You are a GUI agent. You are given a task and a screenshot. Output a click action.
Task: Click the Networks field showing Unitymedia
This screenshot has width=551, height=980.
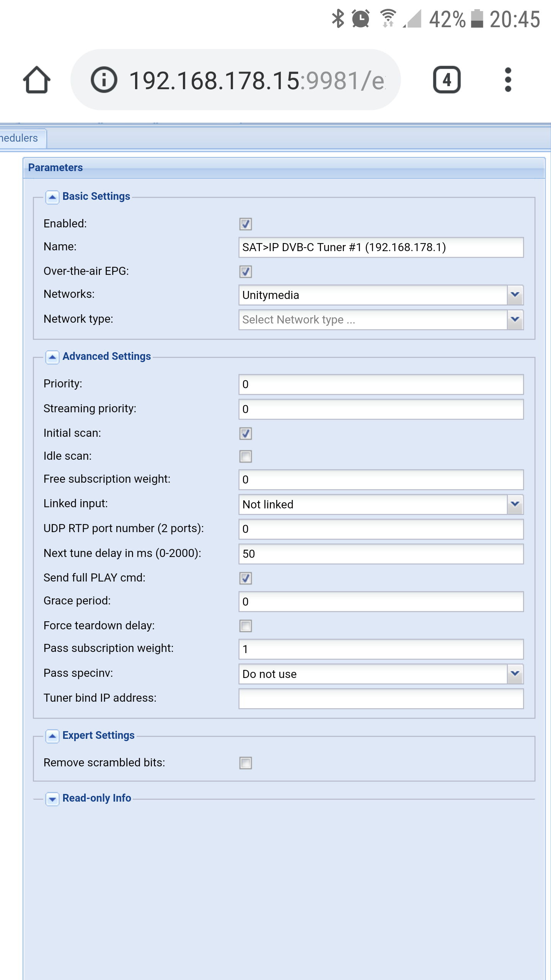pos(373,295)
